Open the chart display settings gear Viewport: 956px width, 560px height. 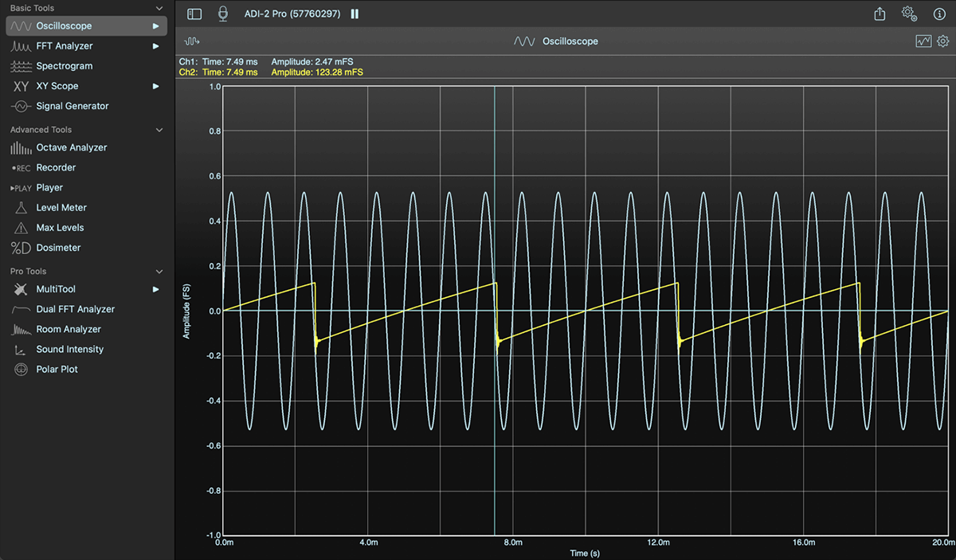pyautogui.click(x=943, y=41)
